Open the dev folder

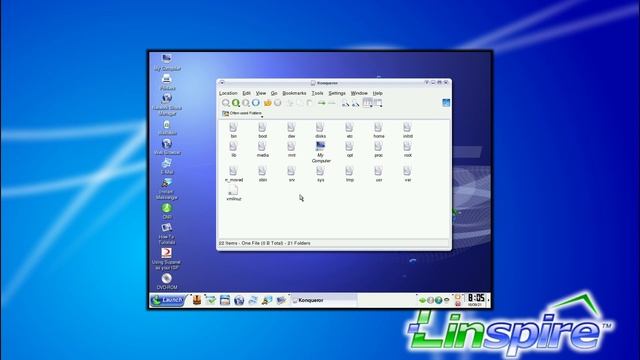(291, 131)
